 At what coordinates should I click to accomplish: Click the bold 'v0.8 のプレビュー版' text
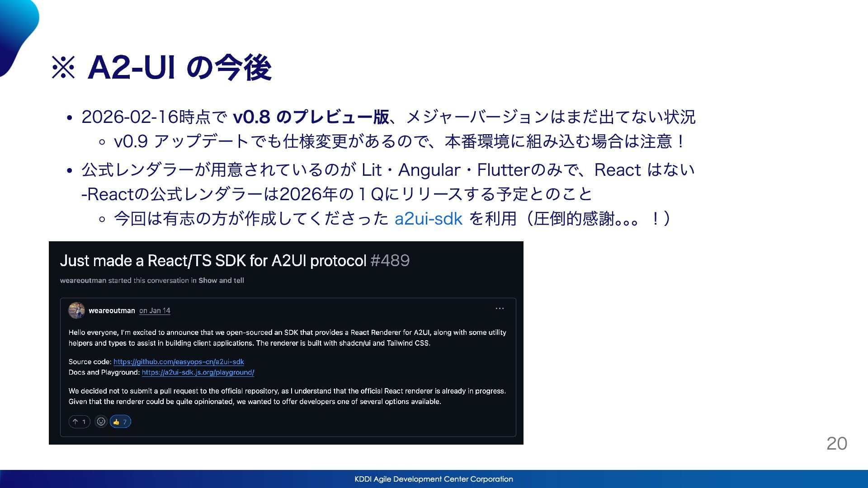pos(311,117)
